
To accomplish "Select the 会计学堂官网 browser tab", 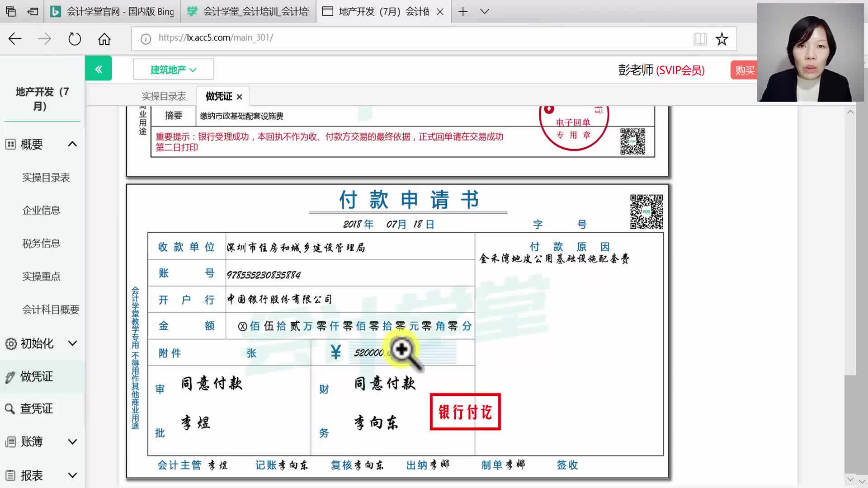I will pos(112,12).
